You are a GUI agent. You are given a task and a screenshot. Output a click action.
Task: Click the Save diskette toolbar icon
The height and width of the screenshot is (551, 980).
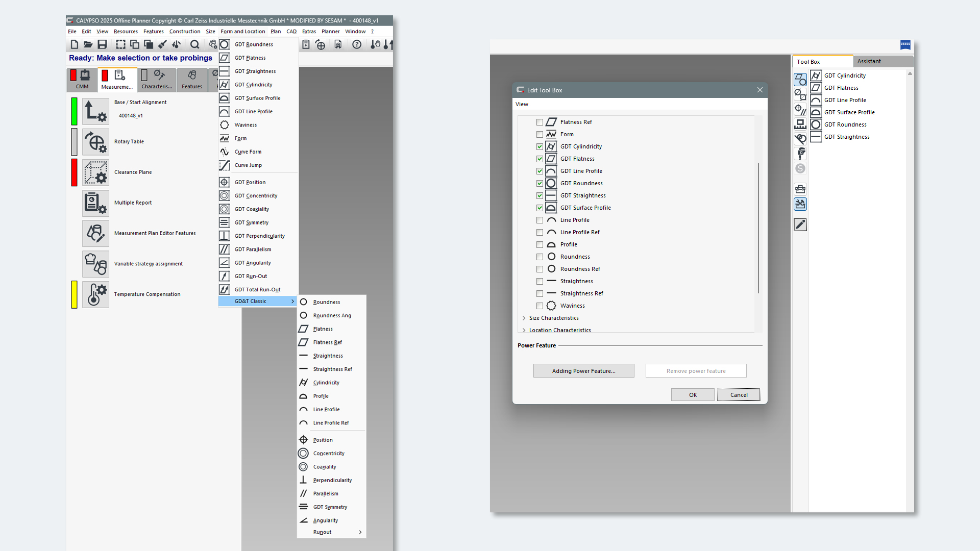102,45
